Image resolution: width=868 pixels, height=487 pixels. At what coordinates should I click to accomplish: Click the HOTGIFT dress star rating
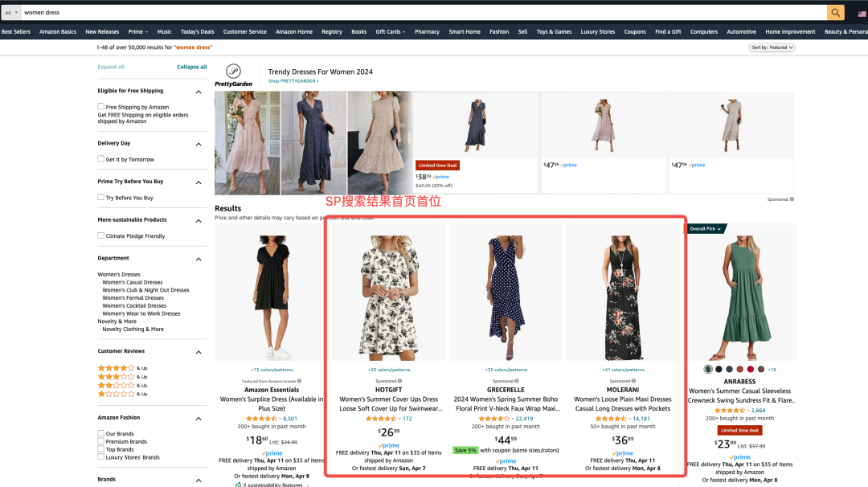point(383,419)
